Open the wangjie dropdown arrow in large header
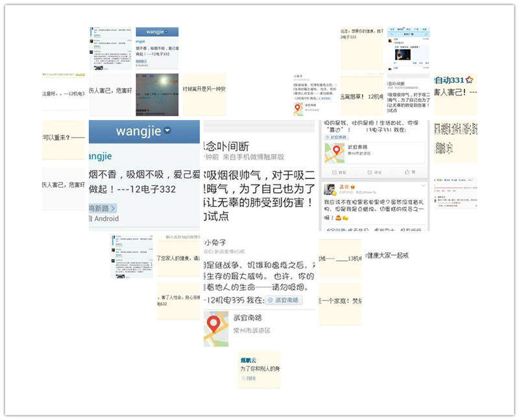This screenshot has height=420, width=519. (x=167, y=131)
